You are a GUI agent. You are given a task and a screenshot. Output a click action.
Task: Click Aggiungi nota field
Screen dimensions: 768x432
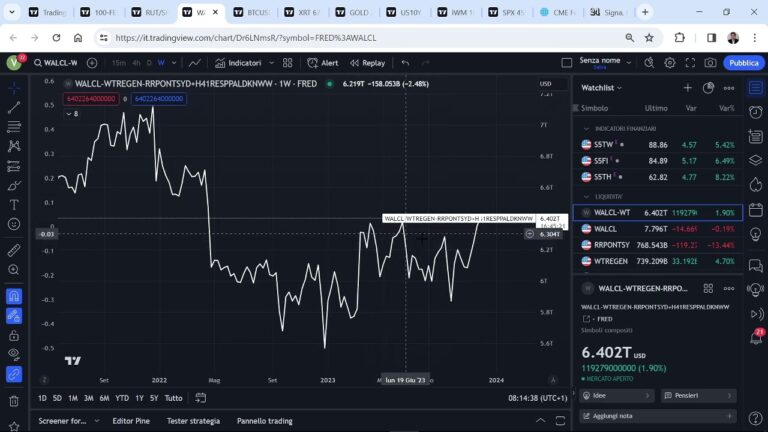coord(657,416)
